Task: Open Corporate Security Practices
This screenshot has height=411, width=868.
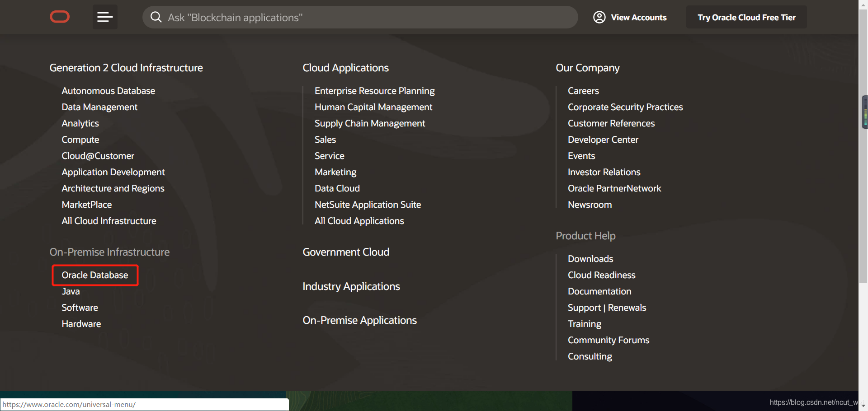Action: (626, 107)
